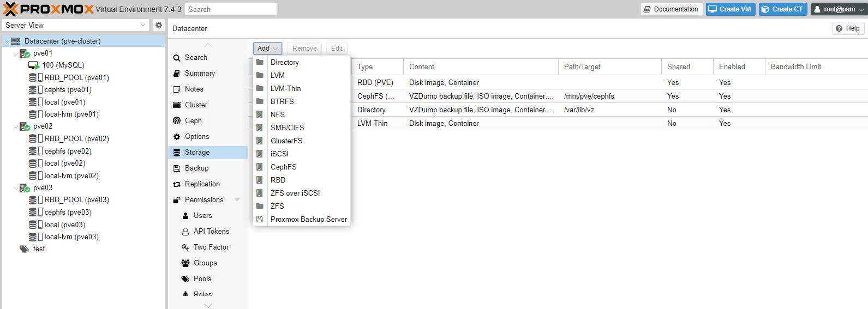Click the Backup floppy icon
Screen dimensions: 868x309
tap(177, 168)
